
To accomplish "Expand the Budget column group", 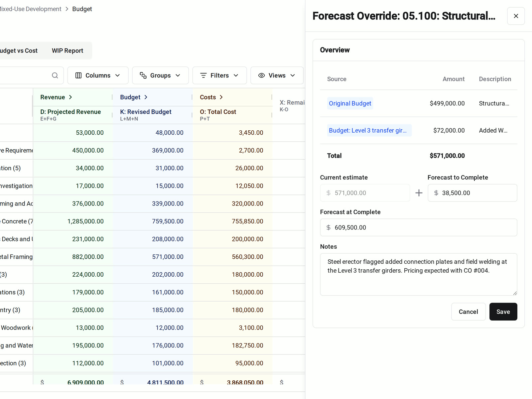I will 146,97.
